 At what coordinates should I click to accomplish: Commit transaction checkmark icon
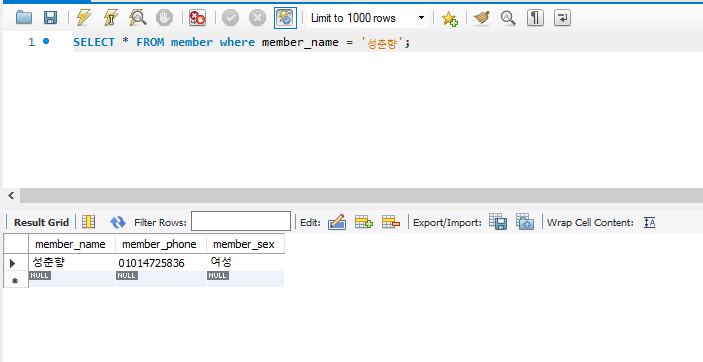(x=230, y=18)
